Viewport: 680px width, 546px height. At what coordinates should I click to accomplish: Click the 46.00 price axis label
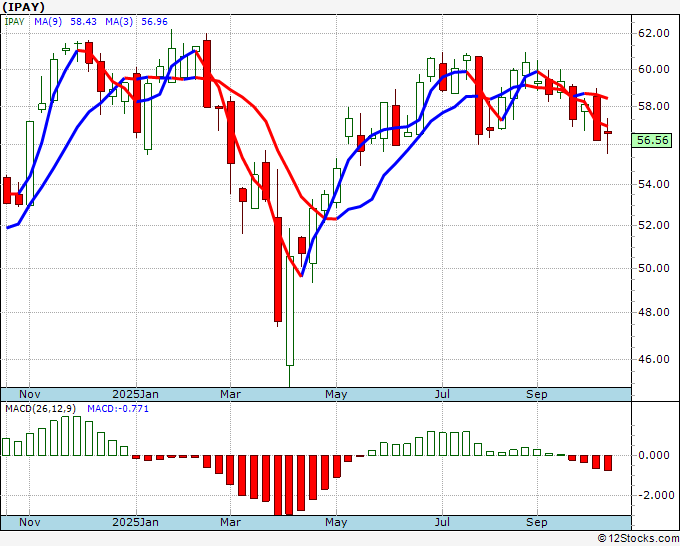(654, 359)
